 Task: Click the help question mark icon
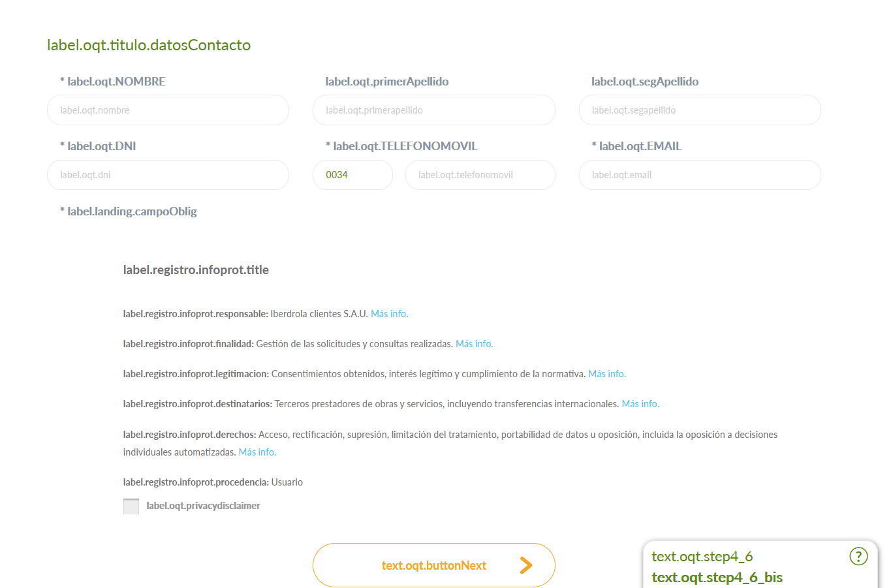(x=858, y=556)
